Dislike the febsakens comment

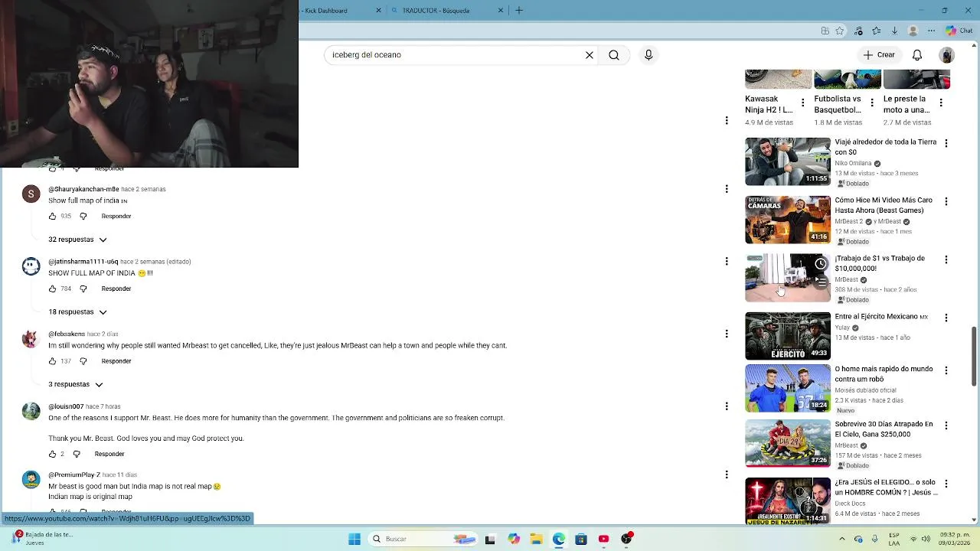point(83,361)
